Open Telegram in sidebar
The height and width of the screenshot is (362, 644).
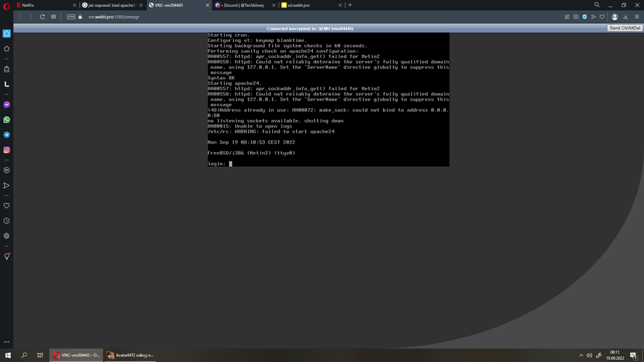pos(6,135)
